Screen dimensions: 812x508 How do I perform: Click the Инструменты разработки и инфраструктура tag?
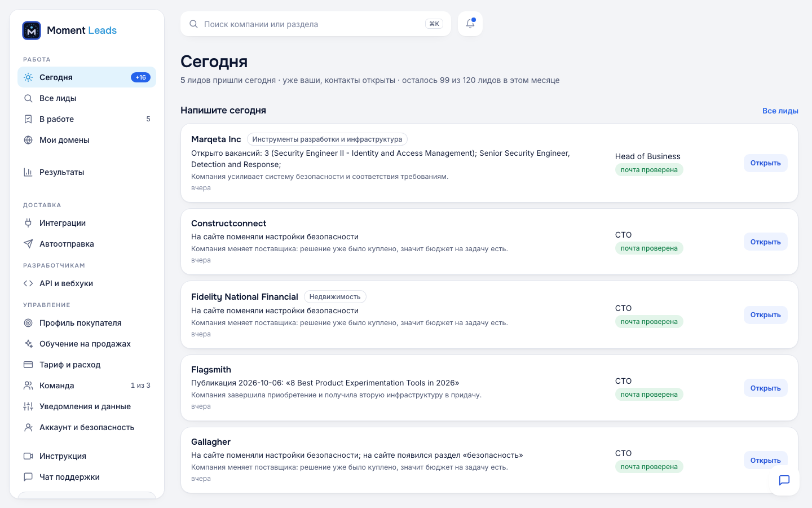pos(327,139)
